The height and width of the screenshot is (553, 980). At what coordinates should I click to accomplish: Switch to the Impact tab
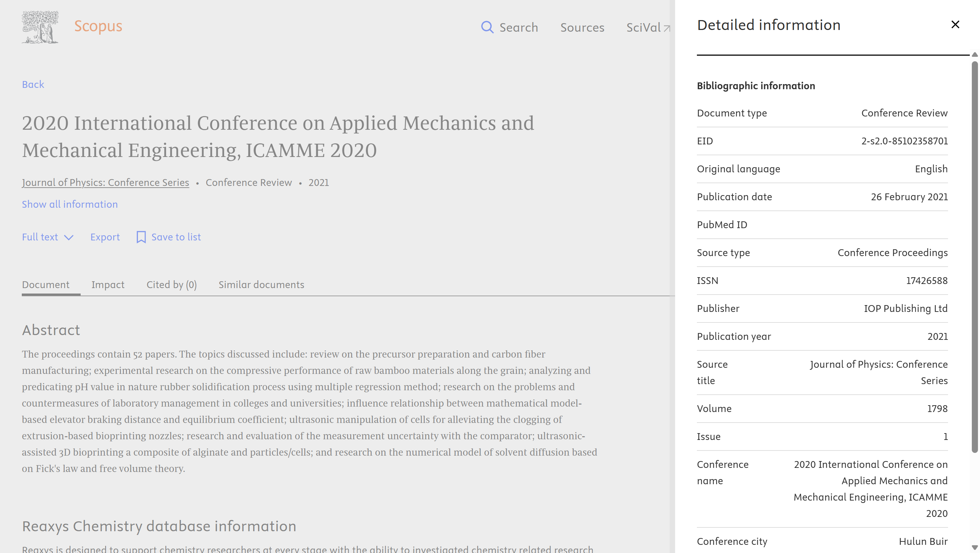108,285
